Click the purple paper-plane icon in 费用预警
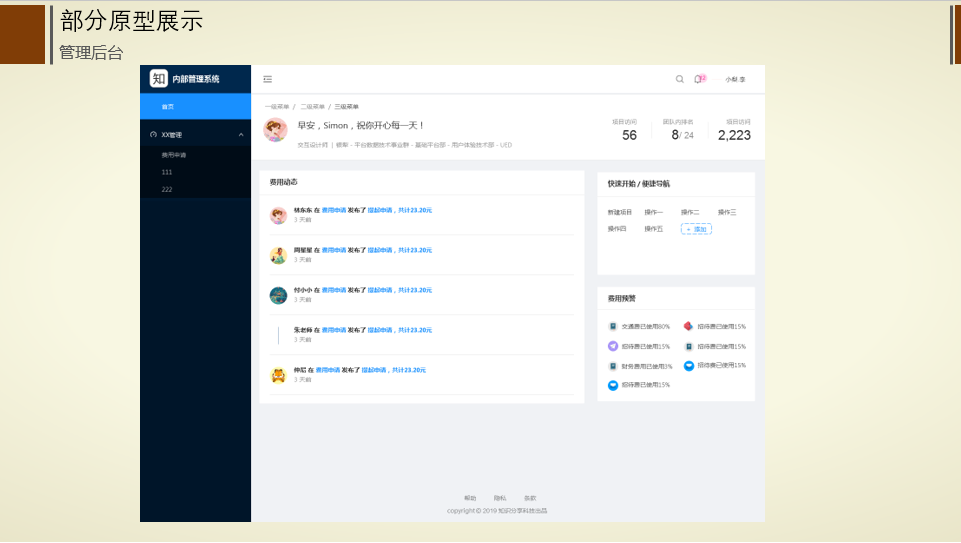The width and height of the screenshot is (961, 543). (612, 346)
